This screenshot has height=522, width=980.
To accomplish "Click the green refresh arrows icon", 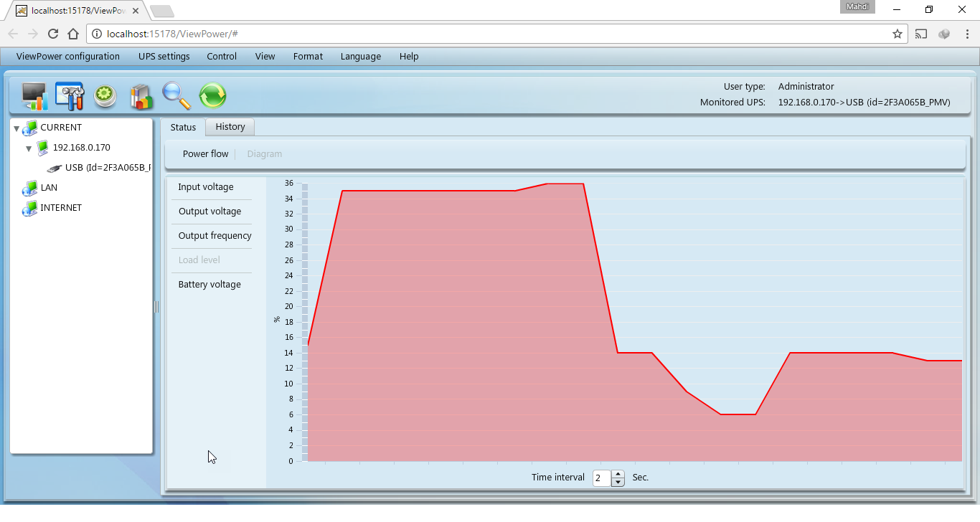I will (212, 95).
